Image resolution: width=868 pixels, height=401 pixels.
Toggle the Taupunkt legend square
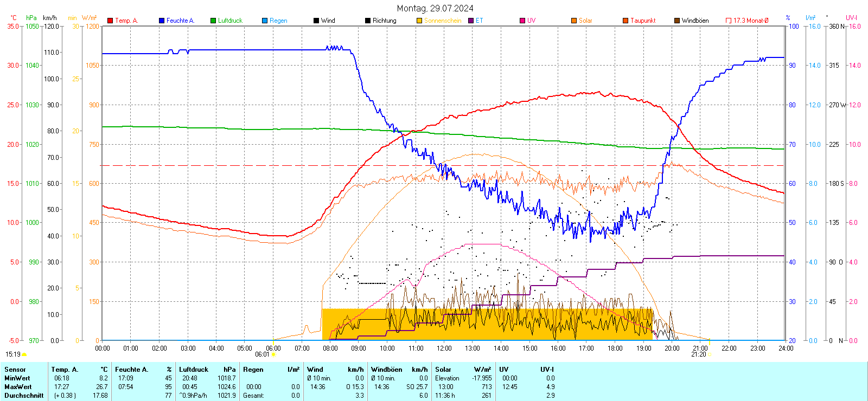[x=626, y=21]
